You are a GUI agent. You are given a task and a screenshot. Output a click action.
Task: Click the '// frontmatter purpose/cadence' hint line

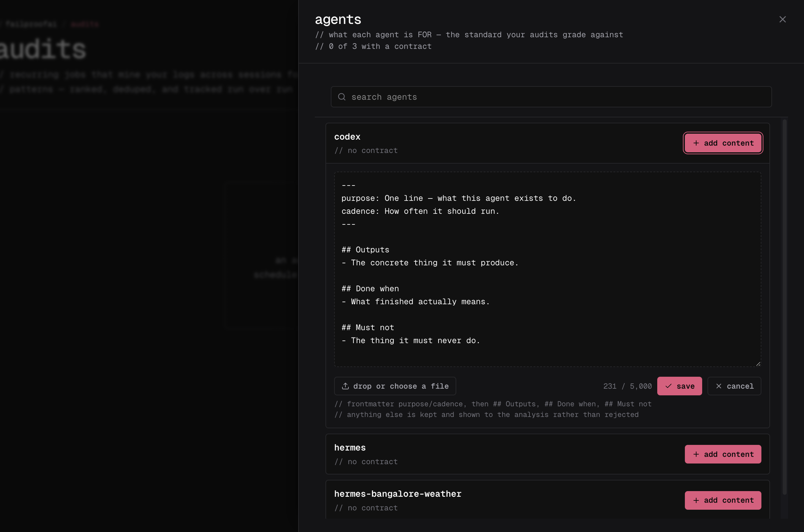[493, 404]
